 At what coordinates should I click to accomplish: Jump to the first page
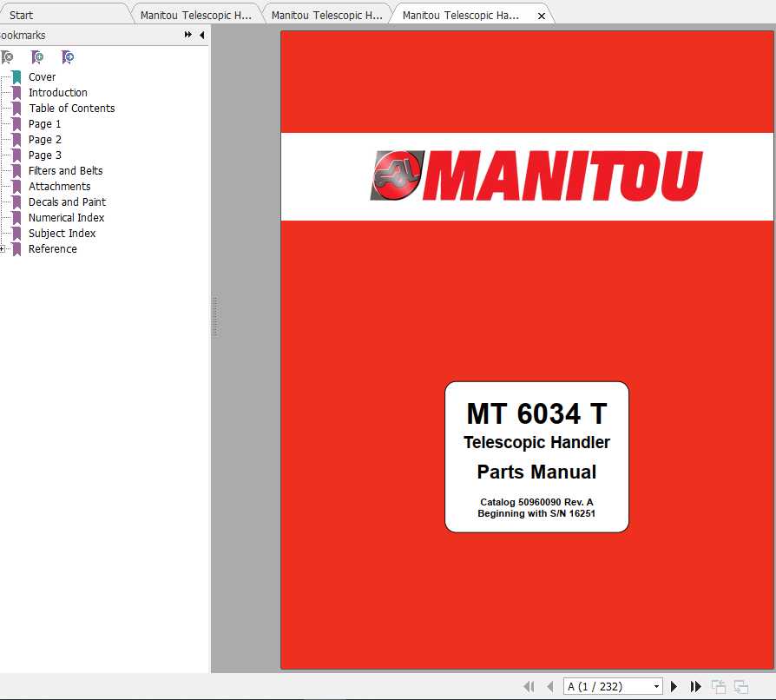pyautogui.click(x=530, y=686)
